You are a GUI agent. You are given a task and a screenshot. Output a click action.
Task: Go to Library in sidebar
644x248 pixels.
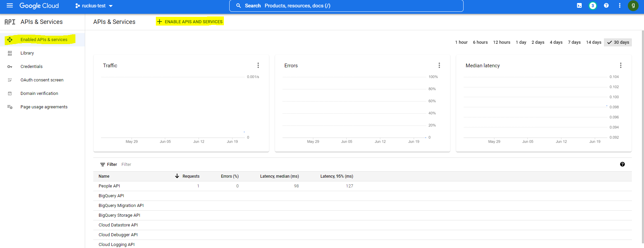click(x=27, y=53)
